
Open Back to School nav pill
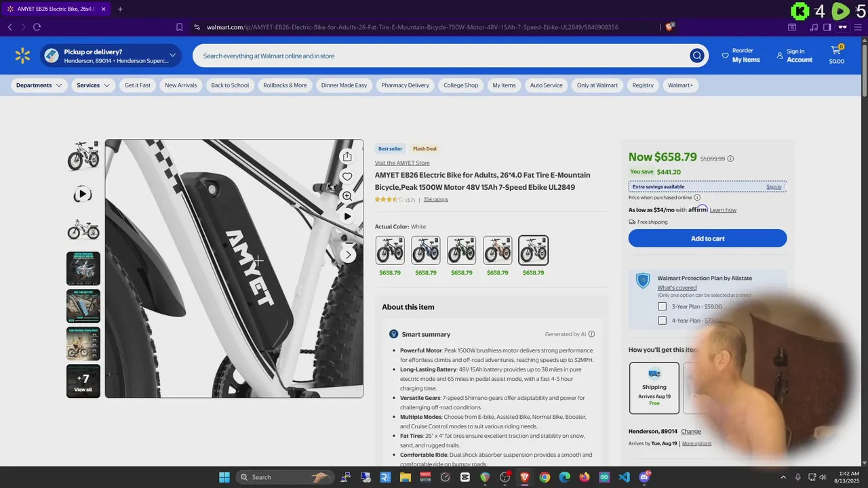pyautogui.click(x=230, y=85)
